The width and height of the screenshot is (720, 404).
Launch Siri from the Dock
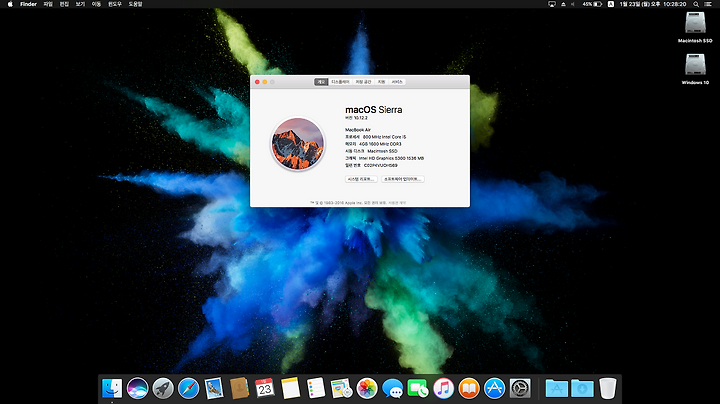point(138,388)
